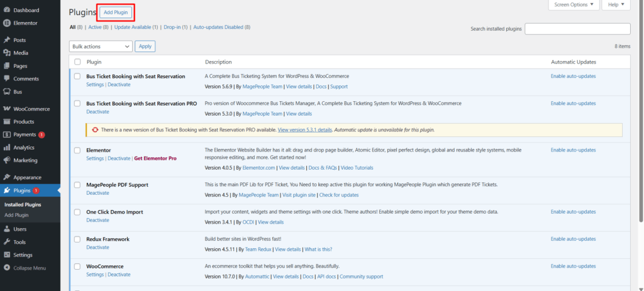Click View version 5.3.1 details link
This screenshot has width=644, height=291.
tap(305, 129)
